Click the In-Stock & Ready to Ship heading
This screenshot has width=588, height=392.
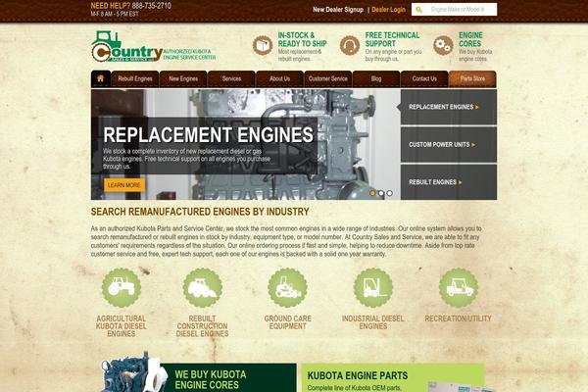[x=302, y=39]
